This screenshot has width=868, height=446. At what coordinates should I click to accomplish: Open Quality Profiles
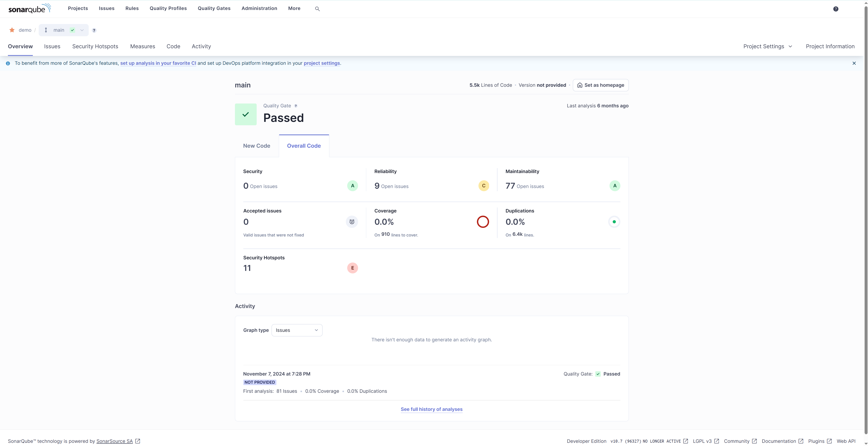click(x=168, y=8)
